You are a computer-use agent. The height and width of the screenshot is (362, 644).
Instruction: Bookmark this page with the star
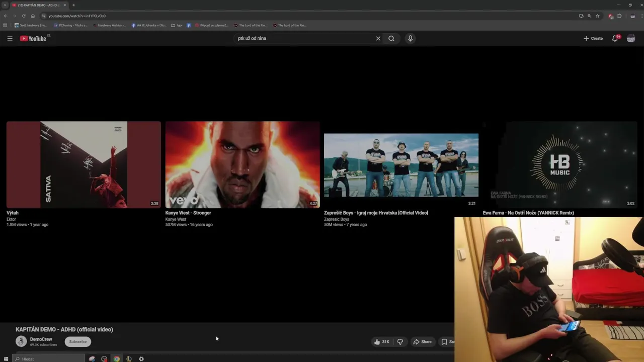coord(598,16)
